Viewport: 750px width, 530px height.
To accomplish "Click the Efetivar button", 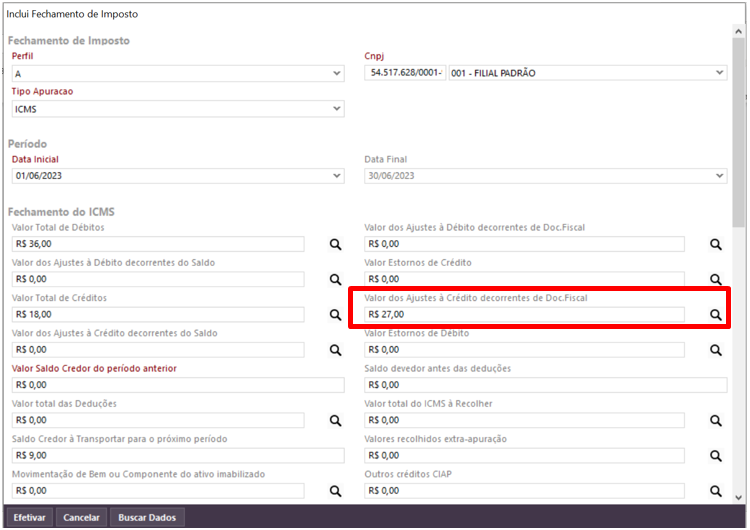I will (x=29, y=518).
